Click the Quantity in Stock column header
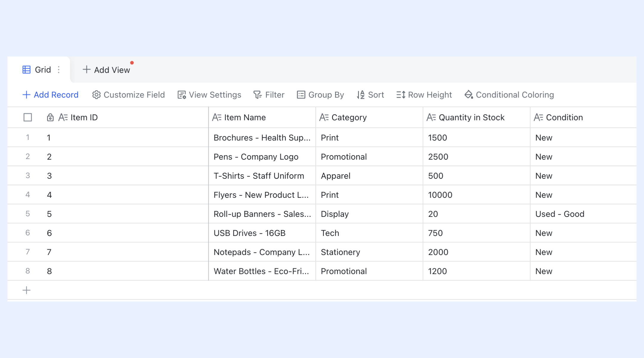The image size is (644, 358). [x=476, y=118]
